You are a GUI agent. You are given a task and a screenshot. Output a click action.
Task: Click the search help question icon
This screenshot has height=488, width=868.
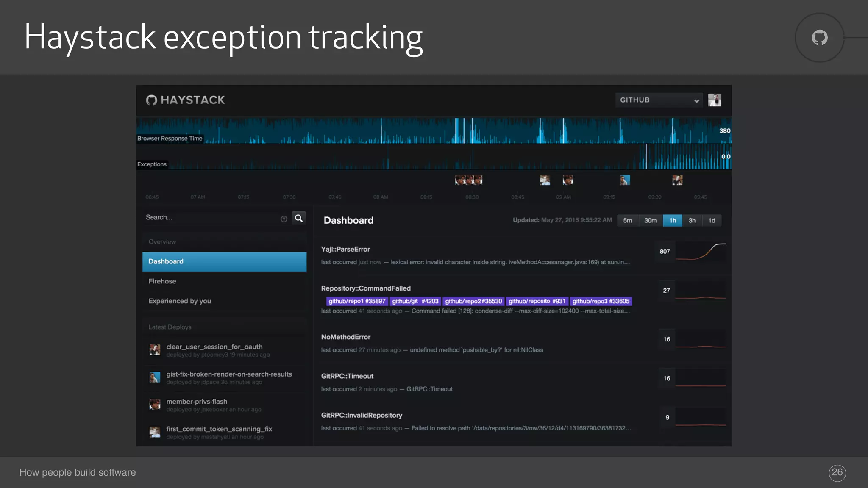click(x=284, y=219)
